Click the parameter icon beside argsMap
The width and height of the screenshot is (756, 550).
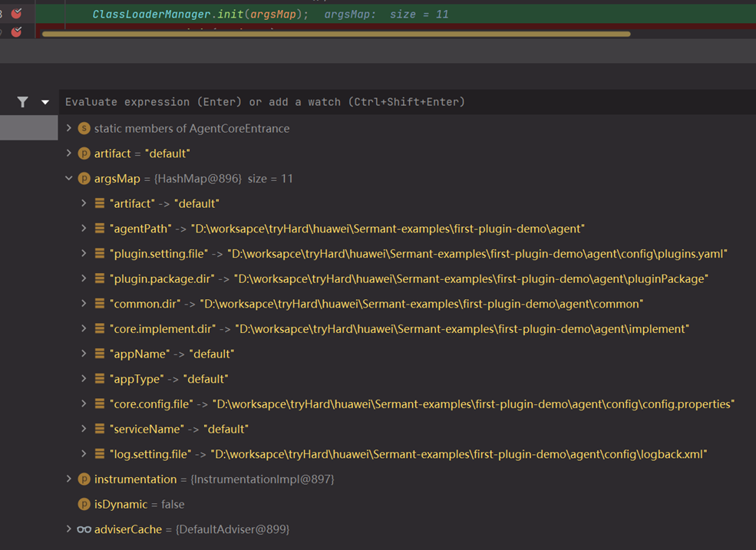coord(84,179)
